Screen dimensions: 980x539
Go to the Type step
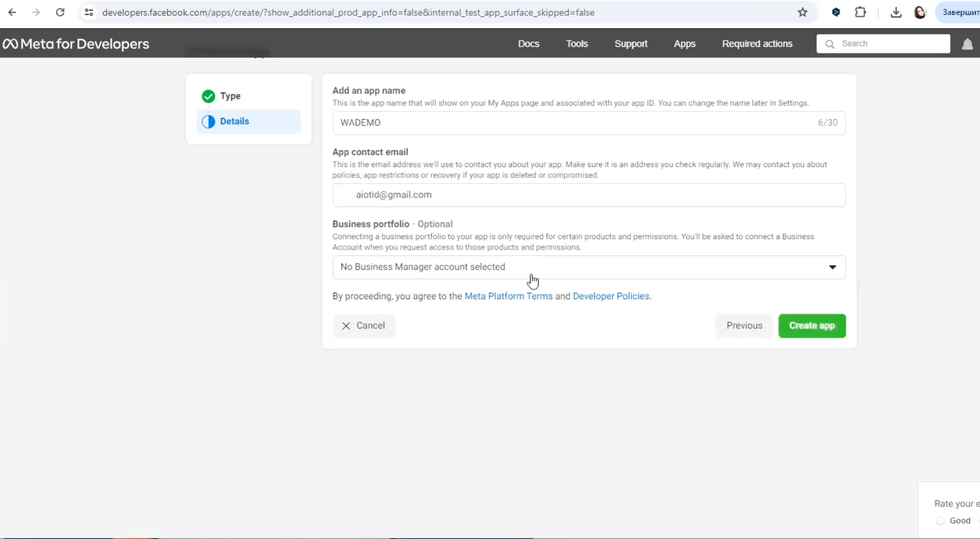point(230,96)
